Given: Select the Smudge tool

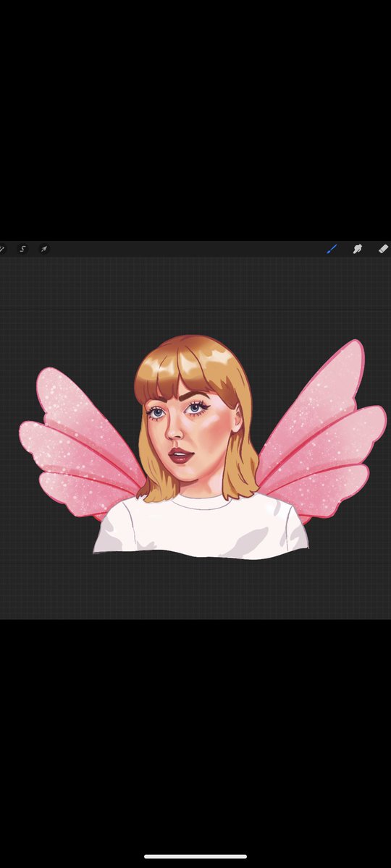Looking at the screenshot, I should pos(358,249).
